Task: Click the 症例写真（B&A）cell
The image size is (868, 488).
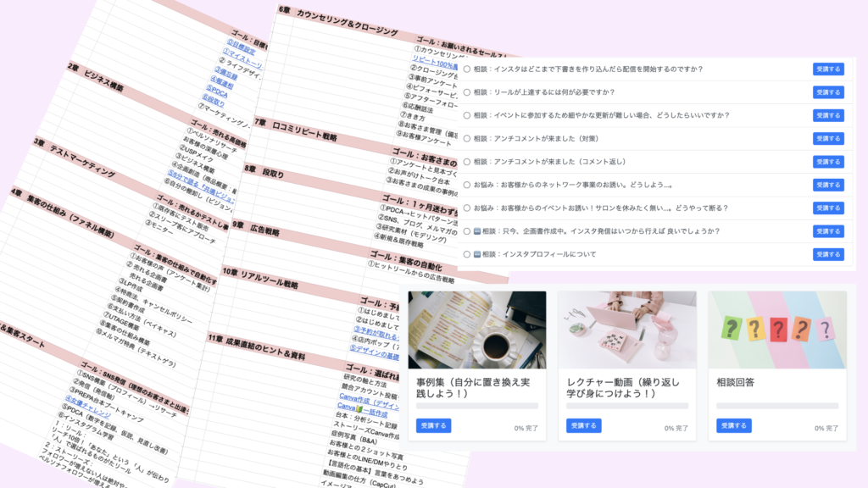Action: click(354, 436)
